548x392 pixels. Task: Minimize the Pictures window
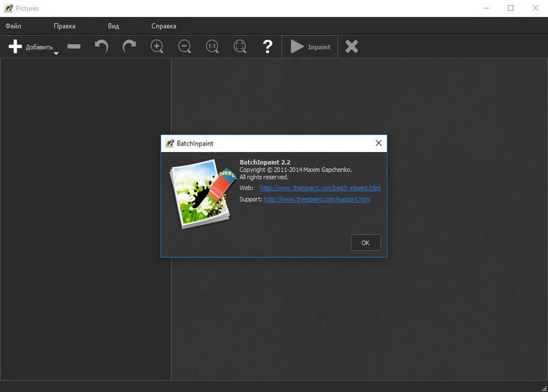(486, 8)
